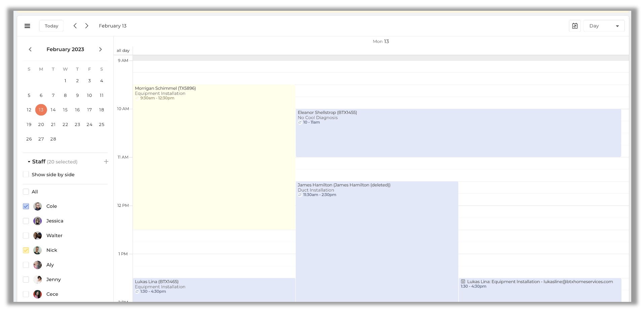Open Eleanor Shellstrop No Cool Diagnosis appointment
Image resolution: width=644 pixels, height=314 pixels.
pyautogui.click(x=458, y=135)
